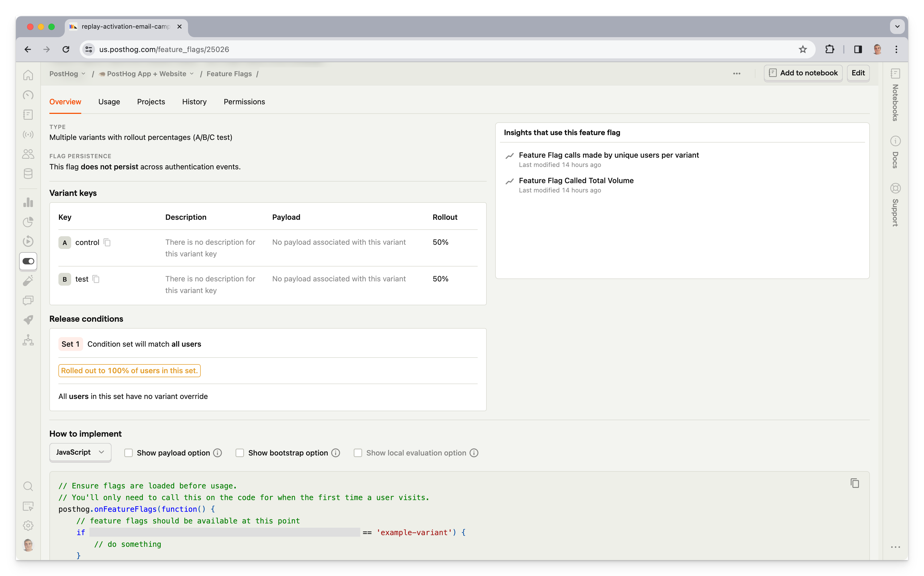Expand PostHog App + Website breadcrumb menu
924x576 pixels.
point(194,74)
